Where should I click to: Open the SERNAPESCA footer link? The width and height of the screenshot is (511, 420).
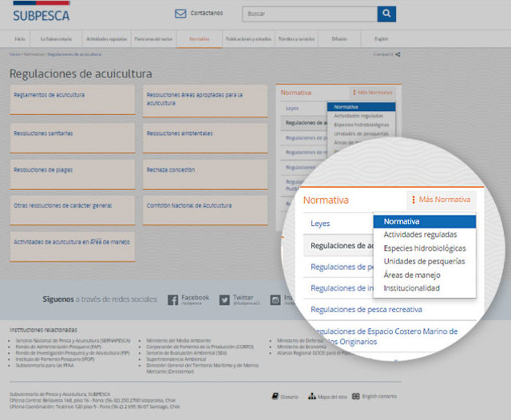click(73, 340)
